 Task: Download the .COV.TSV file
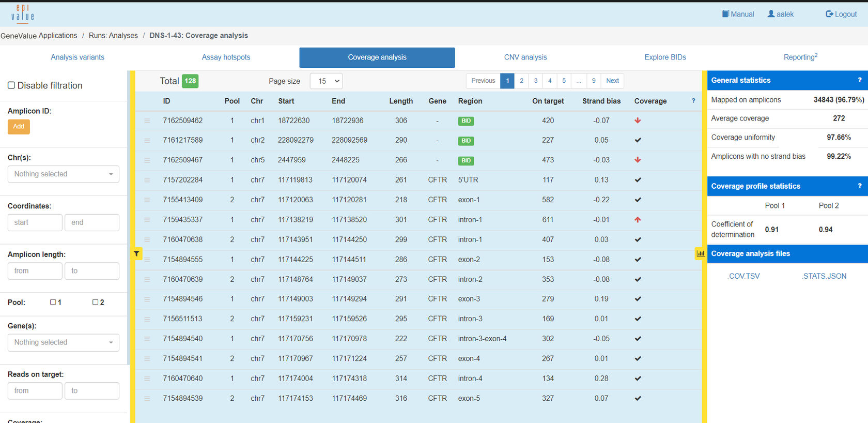click(744, 276)
